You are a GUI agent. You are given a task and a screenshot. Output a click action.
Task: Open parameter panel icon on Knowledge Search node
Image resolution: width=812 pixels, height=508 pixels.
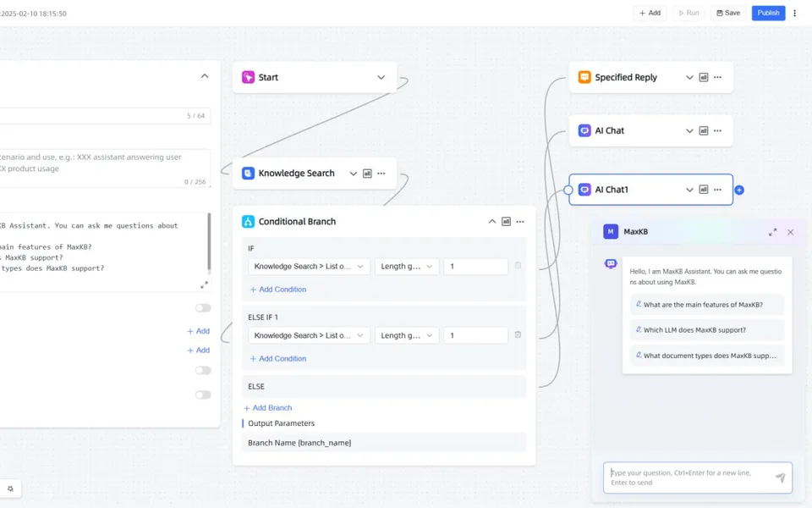pos(367,173)
